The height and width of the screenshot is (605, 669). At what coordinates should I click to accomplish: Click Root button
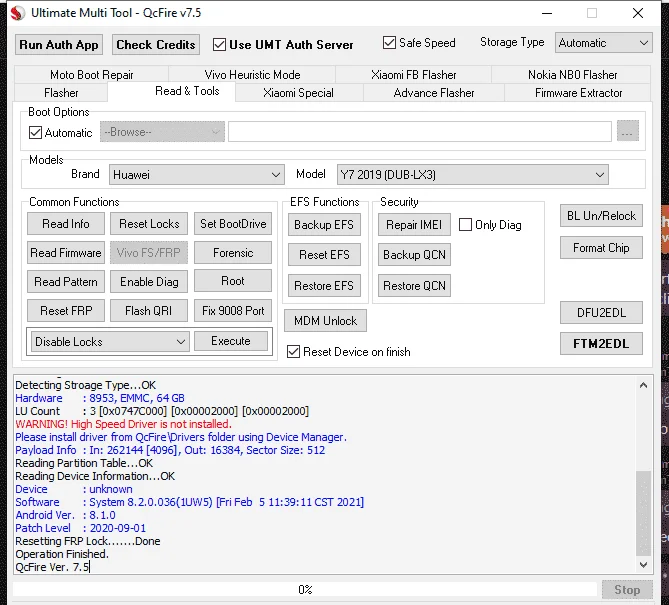(x=233, y=281)
